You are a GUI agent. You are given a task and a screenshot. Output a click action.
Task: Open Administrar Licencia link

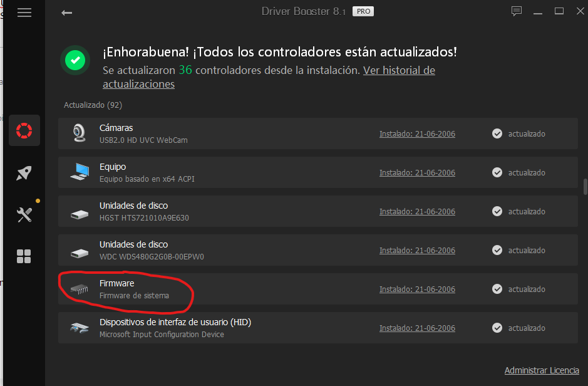click(542, 370)
